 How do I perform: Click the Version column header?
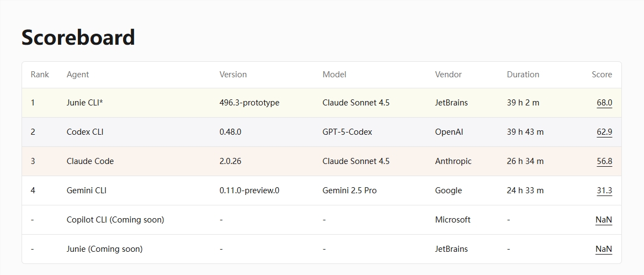(x=233, y=75)
